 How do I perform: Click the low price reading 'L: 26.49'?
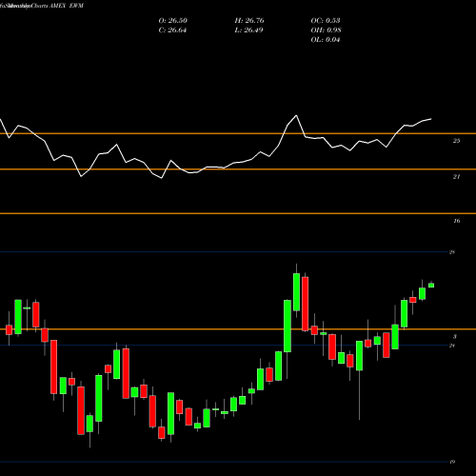249,30
